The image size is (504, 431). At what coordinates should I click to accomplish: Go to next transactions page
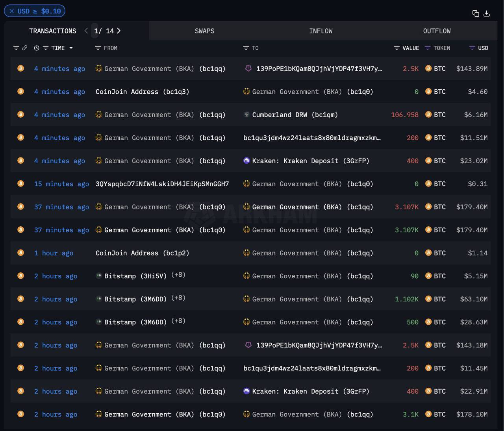click(x=119, y=31)
